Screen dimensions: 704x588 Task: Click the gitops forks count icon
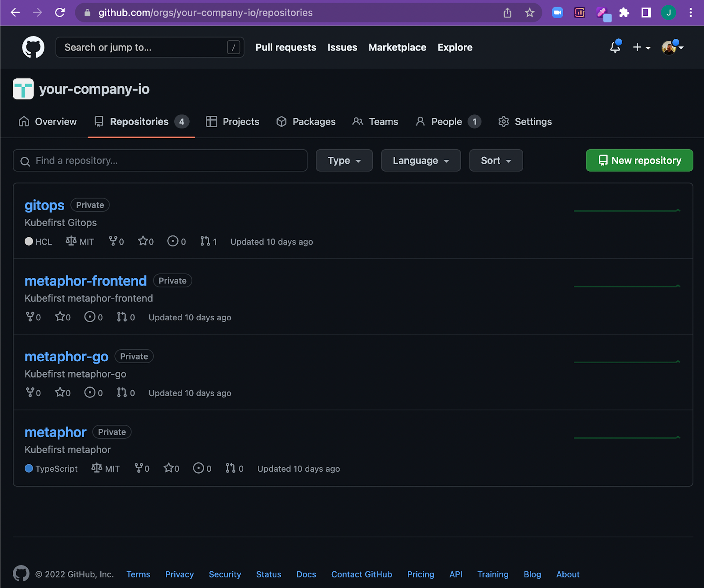[x=113, y=241]
